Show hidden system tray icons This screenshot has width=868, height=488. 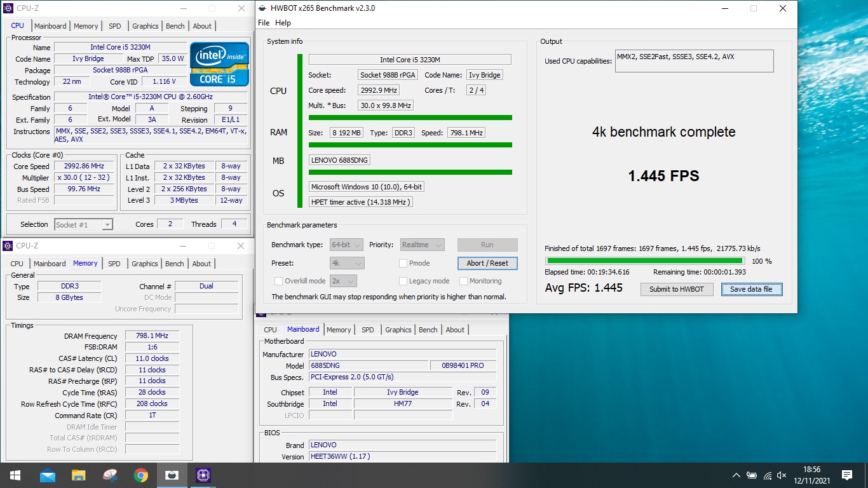(x=736, y=475)
